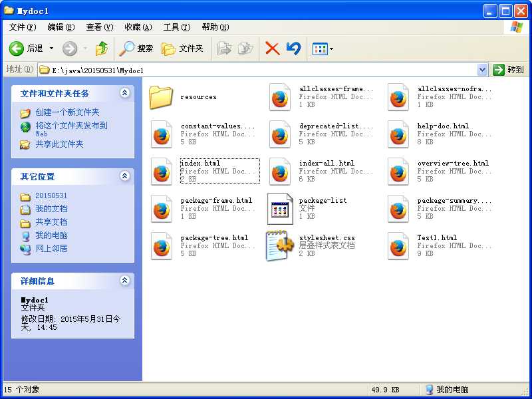Select the allclasses-nofra... file icon
This screenshot has width=532, height=399.
coord(398,97)
